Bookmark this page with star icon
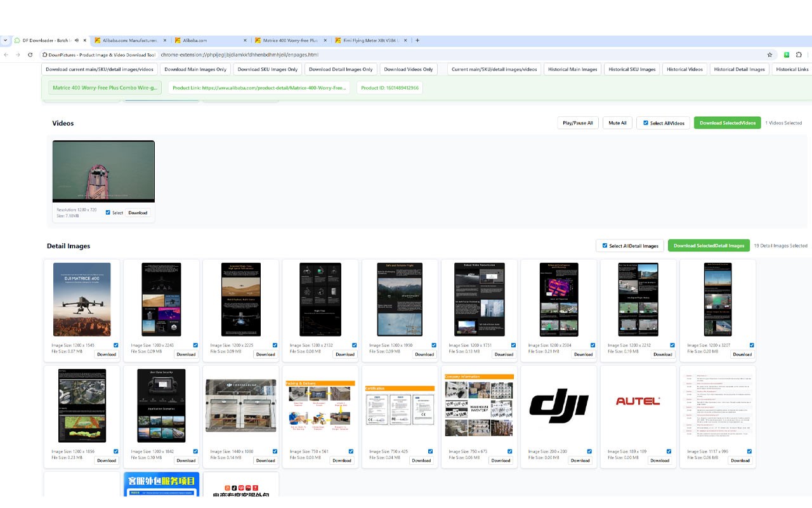The image size is (812, 508). tap(769, 55)
